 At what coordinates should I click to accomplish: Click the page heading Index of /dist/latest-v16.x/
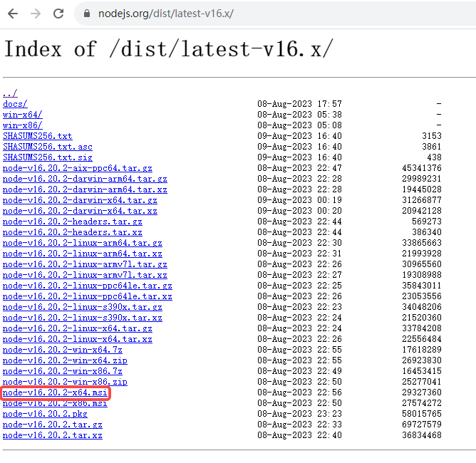point(168,49)
